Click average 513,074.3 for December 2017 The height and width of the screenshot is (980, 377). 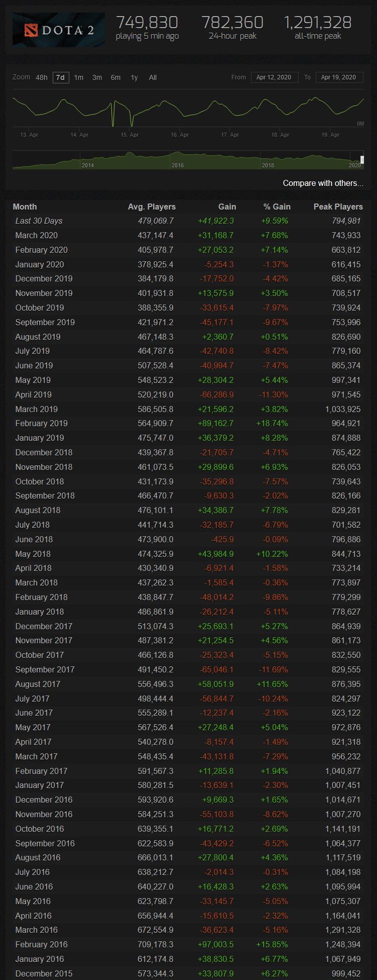tap(156, 626)
